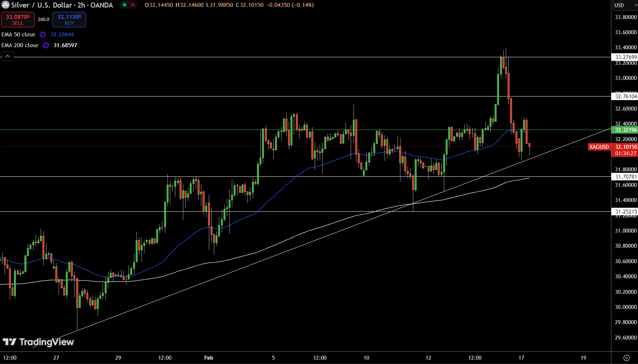The width and height of the screenshot is (638, 364).
Task: Click the refresh icon beside EMA 50 close
Action: pyautogui.click(x=43, y=35)
